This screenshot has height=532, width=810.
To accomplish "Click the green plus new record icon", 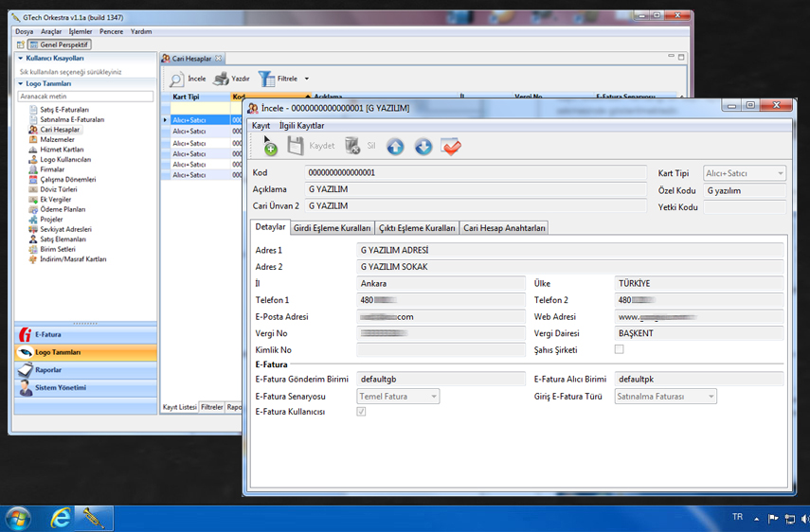I will [x=269, y=147].
